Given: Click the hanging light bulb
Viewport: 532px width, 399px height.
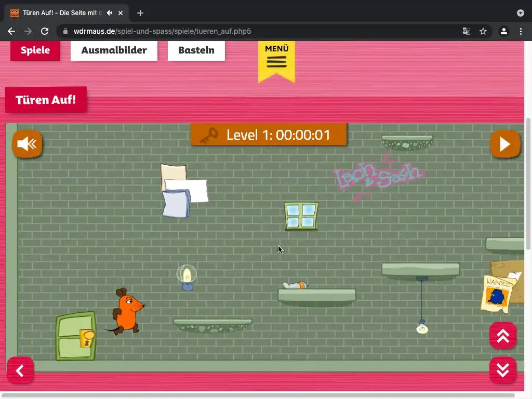Looking at the screenshot, I should click(422, 326).
